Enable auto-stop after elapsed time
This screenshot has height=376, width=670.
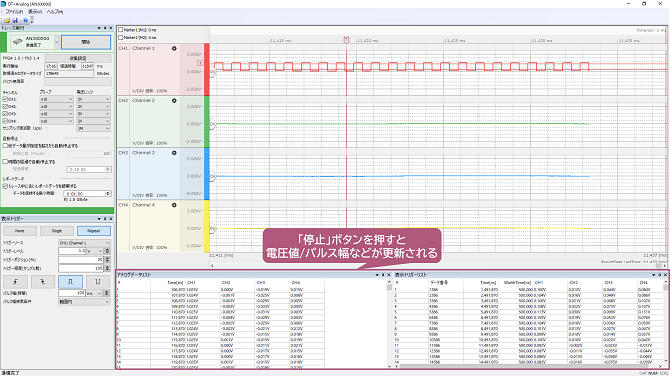click(5, 162)
